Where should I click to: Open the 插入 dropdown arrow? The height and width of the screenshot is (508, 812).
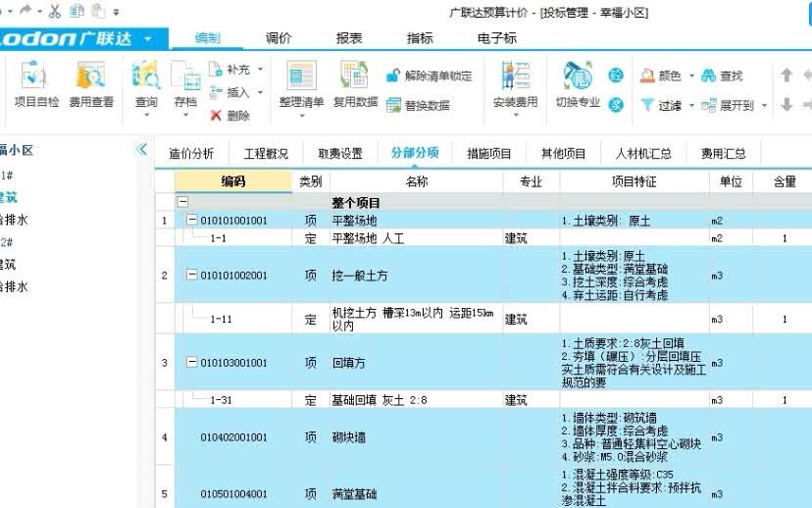tap(260, 93)
